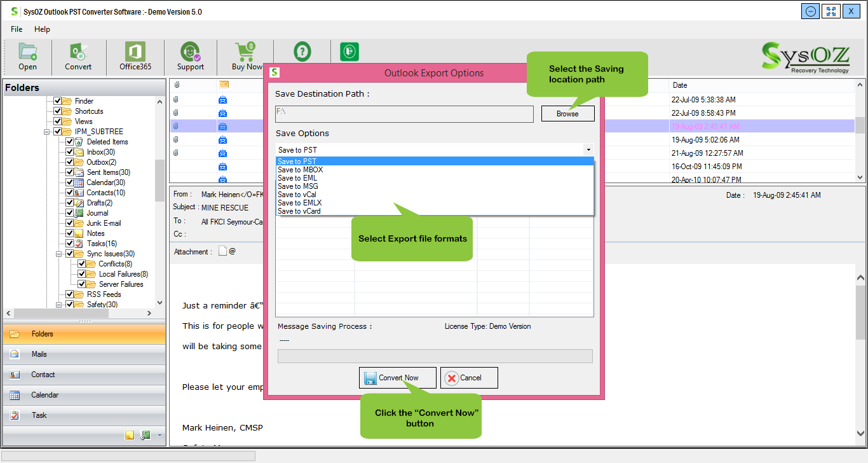Click the Save Destination Path field

pyautogui.click(x=404, y=114)
